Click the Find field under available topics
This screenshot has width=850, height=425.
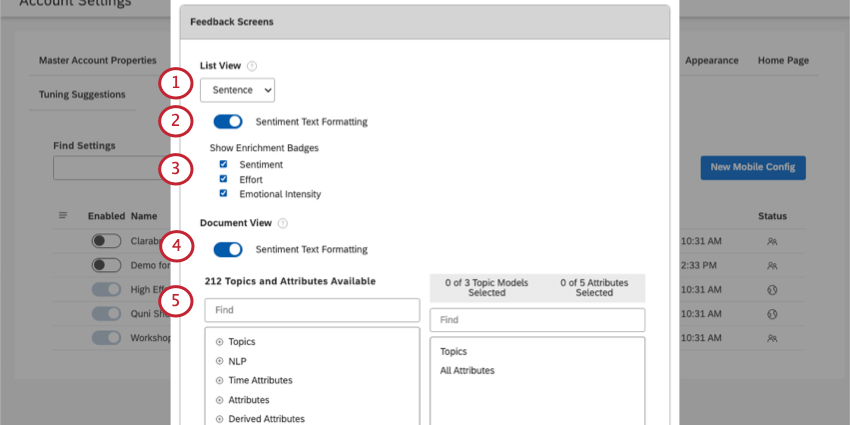(312, 310)
